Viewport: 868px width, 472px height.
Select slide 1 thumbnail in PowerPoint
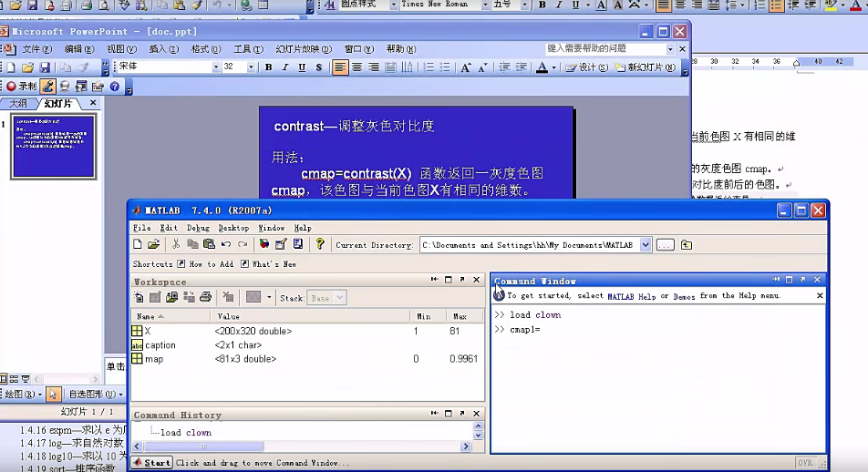[54, 146]
